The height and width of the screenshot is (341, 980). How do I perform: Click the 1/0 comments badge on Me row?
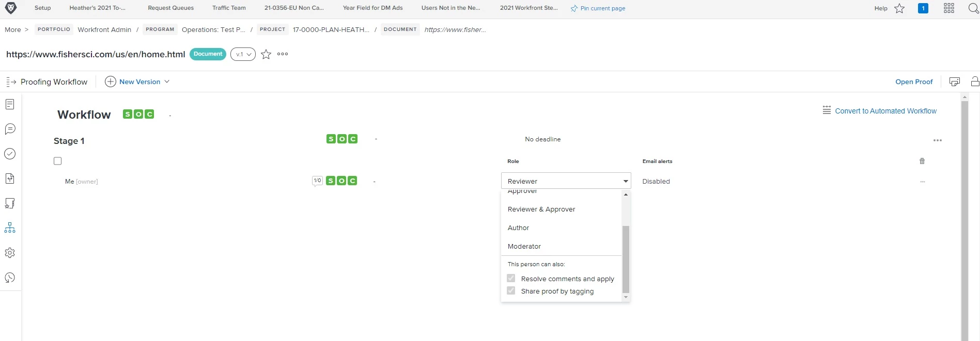tap(317, 181)
